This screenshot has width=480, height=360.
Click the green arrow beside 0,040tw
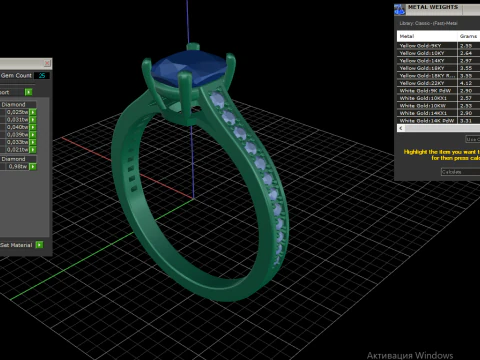coord(33,127)
